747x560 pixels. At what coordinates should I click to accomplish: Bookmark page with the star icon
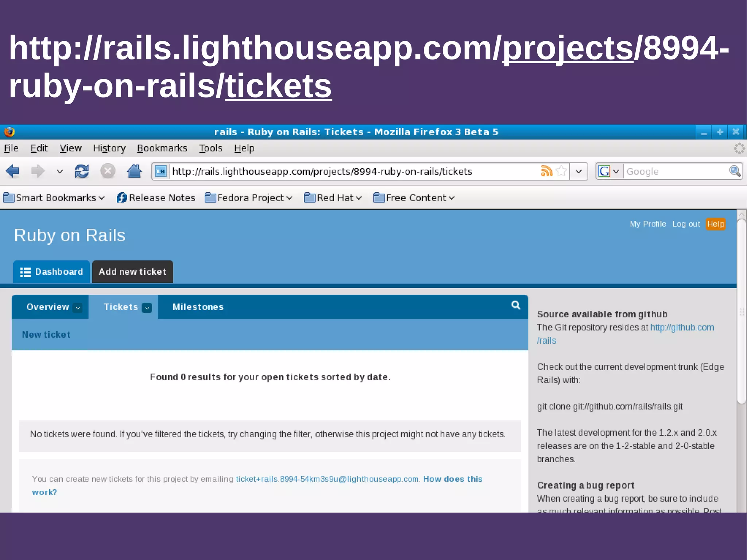click(562, 171)
